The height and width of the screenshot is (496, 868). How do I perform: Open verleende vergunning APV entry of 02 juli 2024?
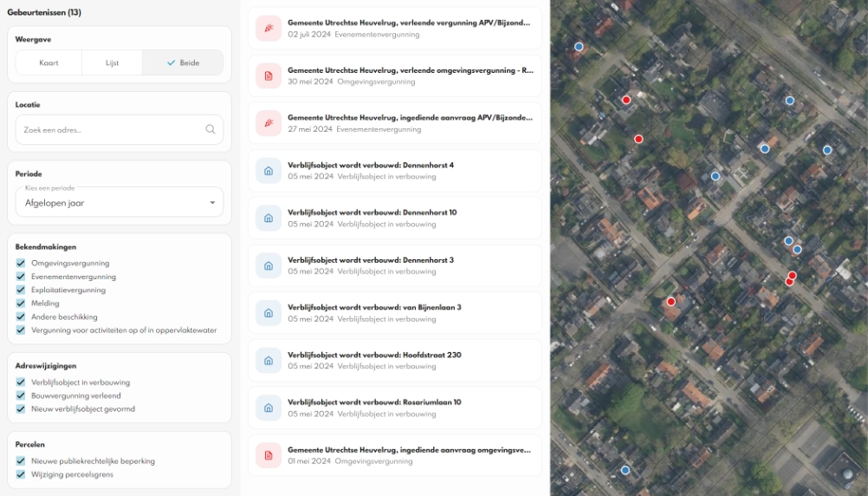[395, 29]
